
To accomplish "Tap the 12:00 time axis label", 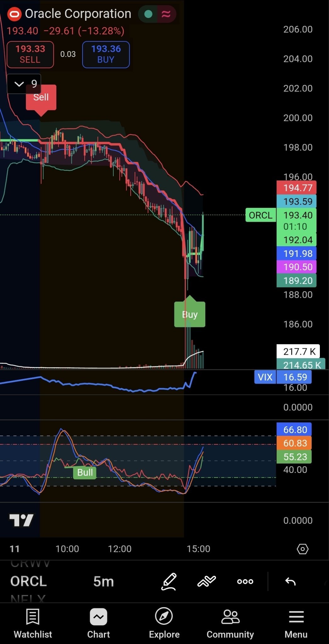I will pos(120,549).
